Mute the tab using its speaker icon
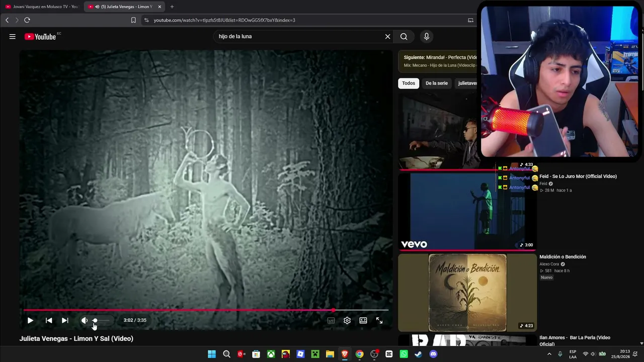 [97, 7]
